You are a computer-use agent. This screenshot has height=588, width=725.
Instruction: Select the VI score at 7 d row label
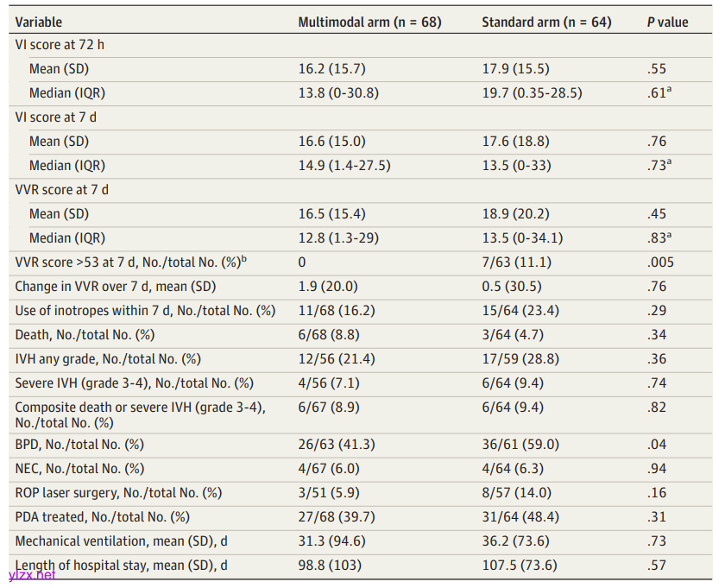(x=56, y=117)
